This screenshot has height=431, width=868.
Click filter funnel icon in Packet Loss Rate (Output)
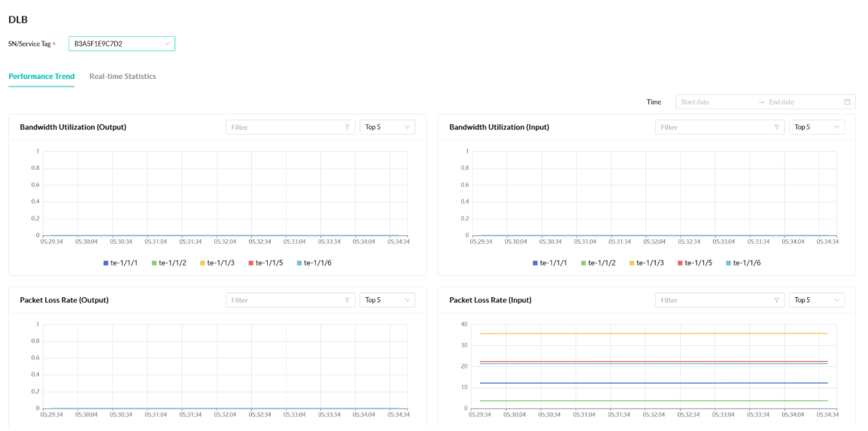pyautogui.click(x=347, y=300)
